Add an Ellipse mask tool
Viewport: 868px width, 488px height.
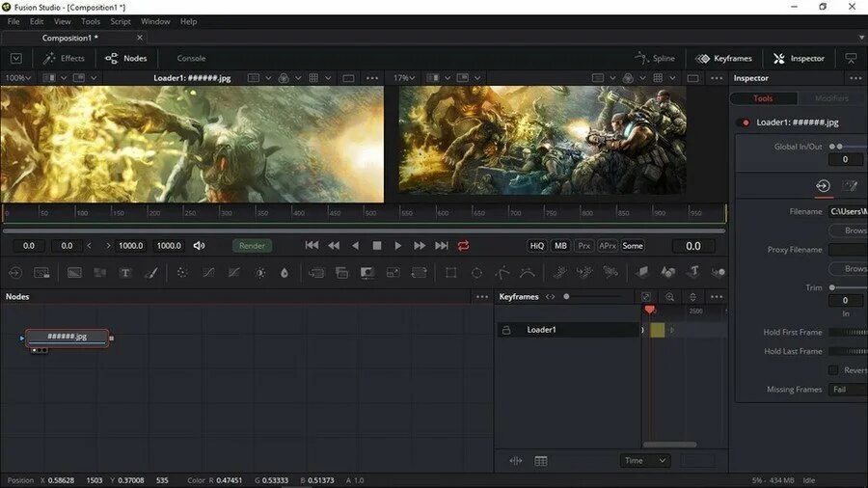click(476, 273)
